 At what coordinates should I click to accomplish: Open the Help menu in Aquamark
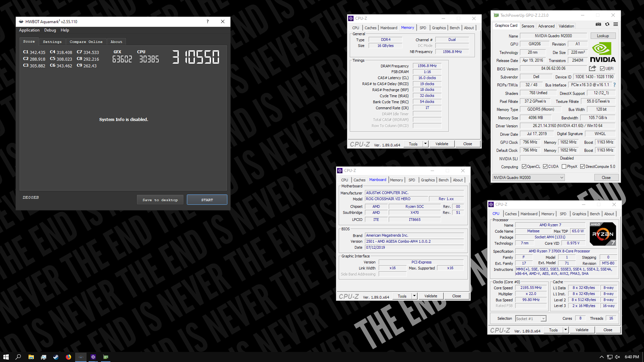pyautogui.click(x=65, y=30)
